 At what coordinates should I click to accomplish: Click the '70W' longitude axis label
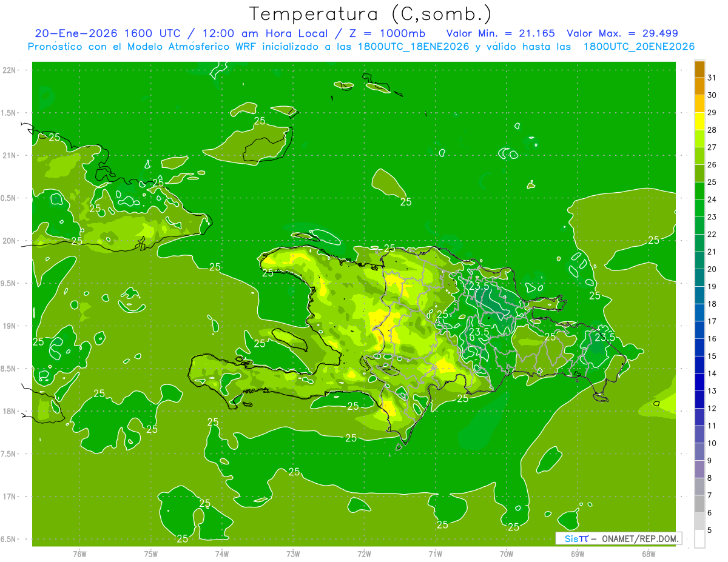click(506, 554)
